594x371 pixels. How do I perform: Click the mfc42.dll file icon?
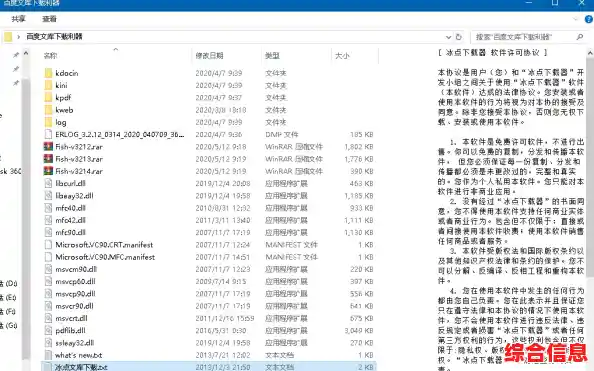click(x=48, y=220)
